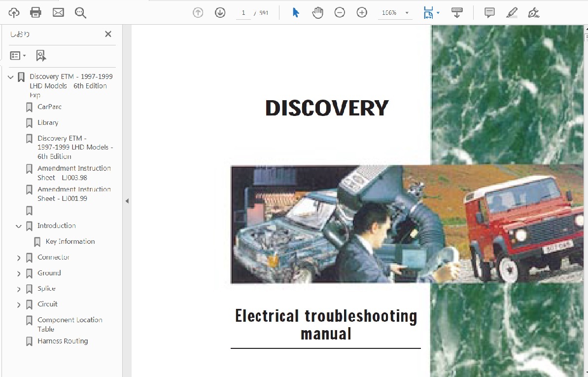Collapse the side panel with arrow handle
This screenshot has width=588, height=377.
(x=127, y=201)
